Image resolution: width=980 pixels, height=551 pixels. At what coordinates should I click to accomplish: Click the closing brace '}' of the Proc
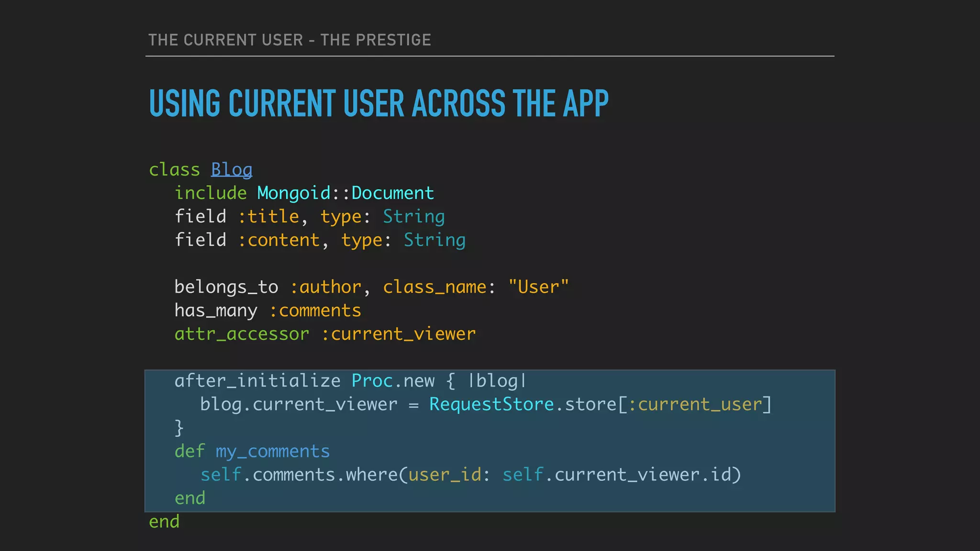(179, 428)
